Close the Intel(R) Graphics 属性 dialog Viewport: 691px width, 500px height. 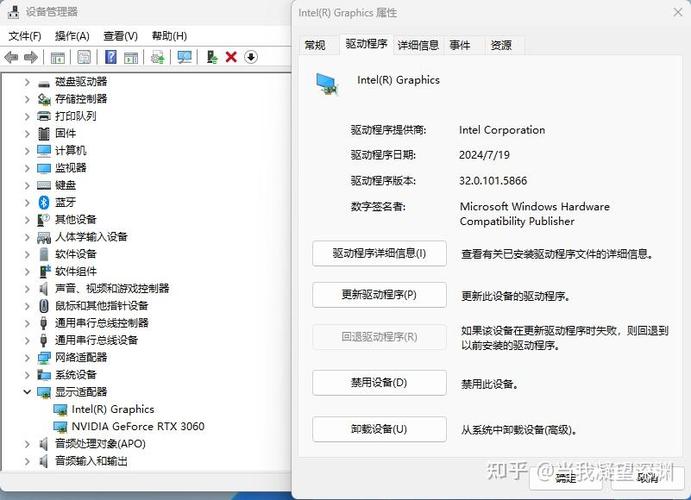point(678,12)
